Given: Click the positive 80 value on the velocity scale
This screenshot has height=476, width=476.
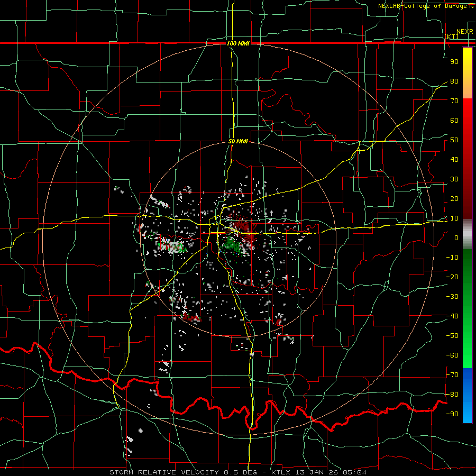Looking at the screenshot, I should [454, 81].
